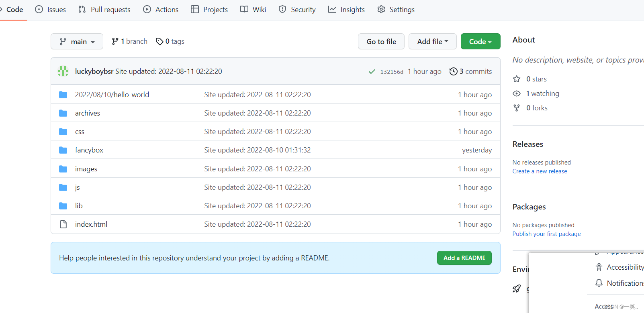644x313 pixels.
Task: Click the Add a README button
Action: tap(464, 258)
